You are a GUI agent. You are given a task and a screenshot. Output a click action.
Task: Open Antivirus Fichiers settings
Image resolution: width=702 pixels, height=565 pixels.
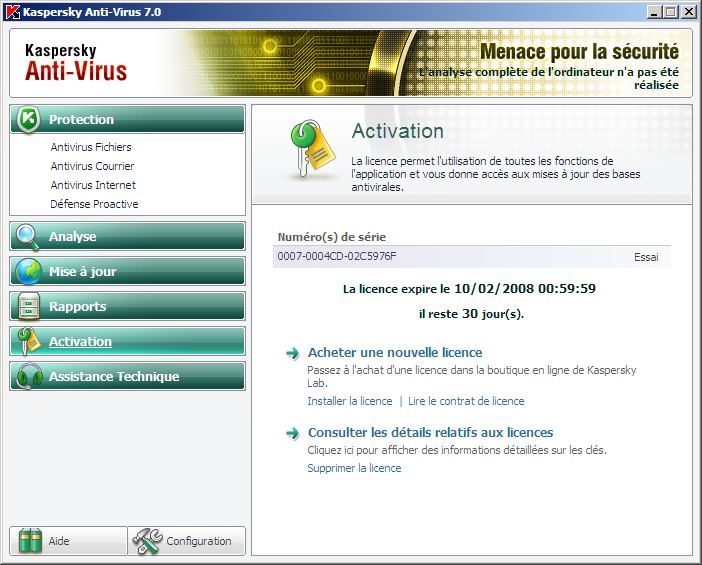(91, 147)
